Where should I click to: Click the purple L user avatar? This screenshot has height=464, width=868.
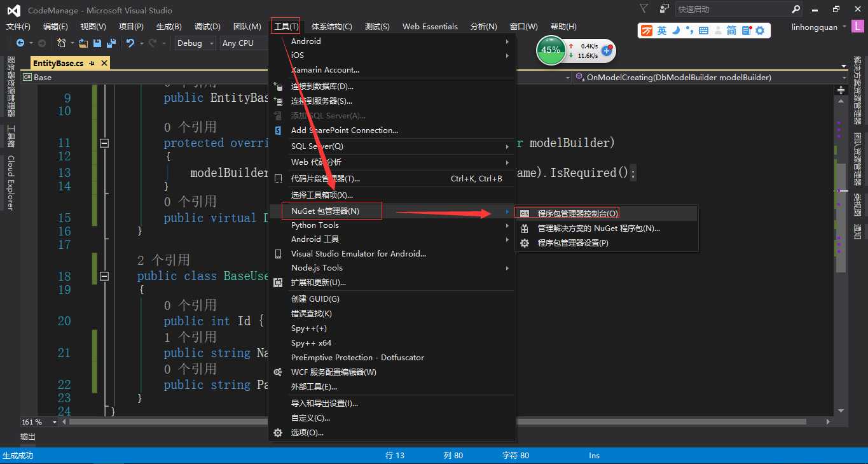859,27
